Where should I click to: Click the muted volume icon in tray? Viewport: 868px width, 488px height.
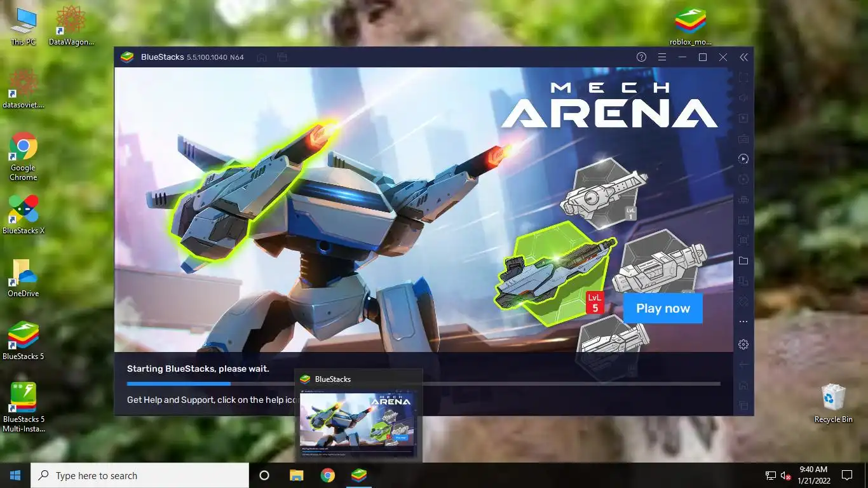pyautogui.click(x=785, y=475)
